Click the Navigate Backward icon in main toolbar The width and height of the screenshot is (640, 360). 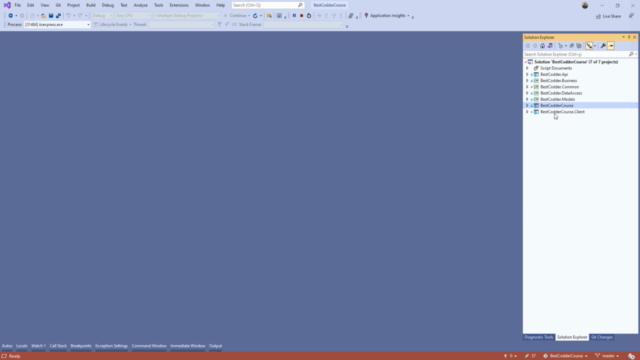(x=11, y=16)
